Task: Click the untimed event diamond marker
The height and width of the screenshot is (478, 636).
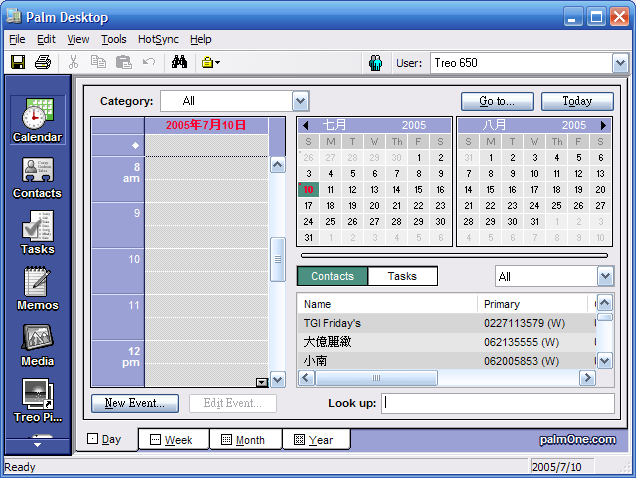Action: click(x=135, y=145)
